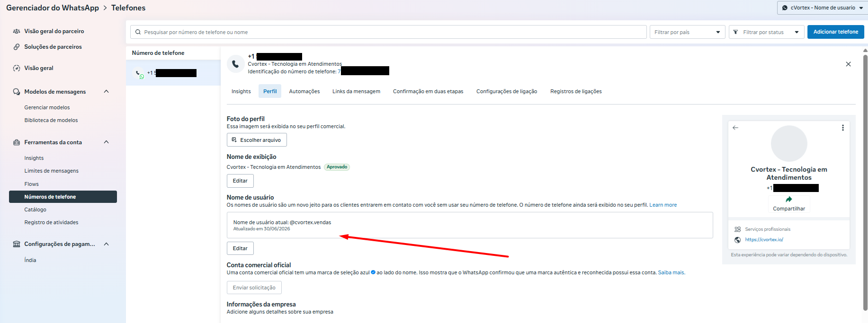
Task: Open the cVortex account dropdown
Action: (823, 8)
